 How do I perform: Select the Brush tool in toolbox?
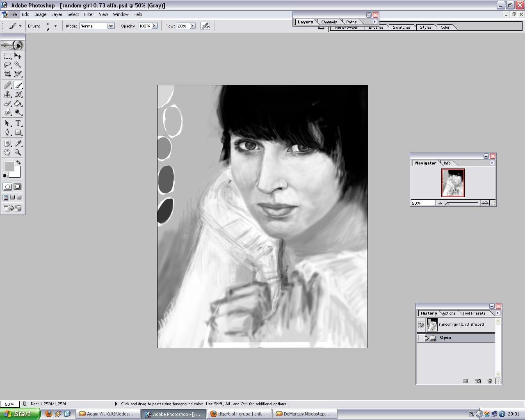tap(18, 85)
